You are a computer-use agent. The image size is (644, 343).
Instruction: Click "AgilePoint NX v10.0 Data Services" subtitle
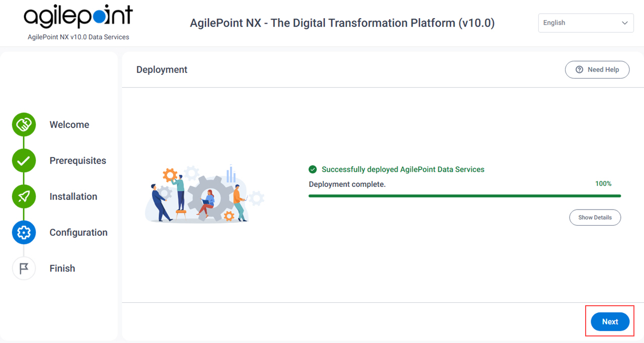[x=78, y=37]
